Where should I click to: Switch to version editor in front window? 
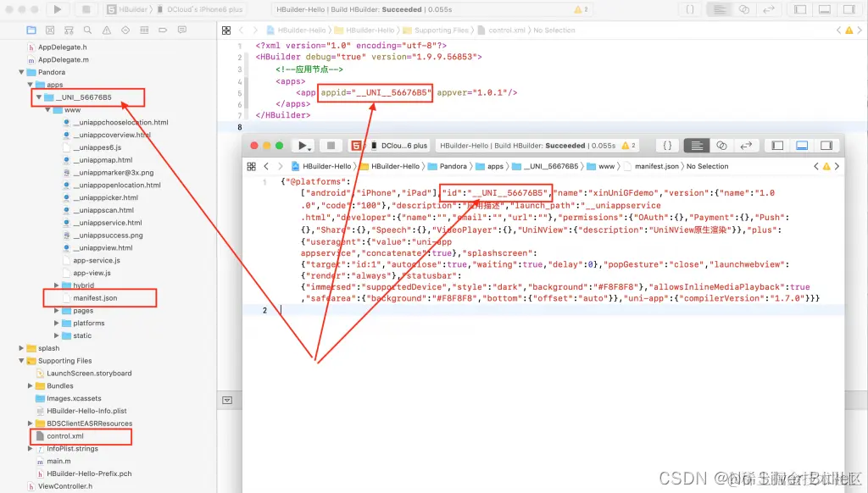[746, 146]
